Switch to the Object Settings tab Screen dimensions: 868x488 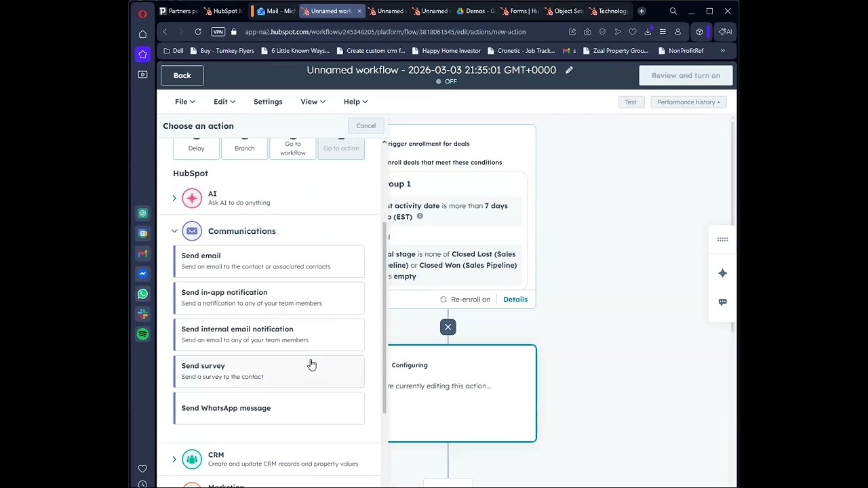[564, 11]
